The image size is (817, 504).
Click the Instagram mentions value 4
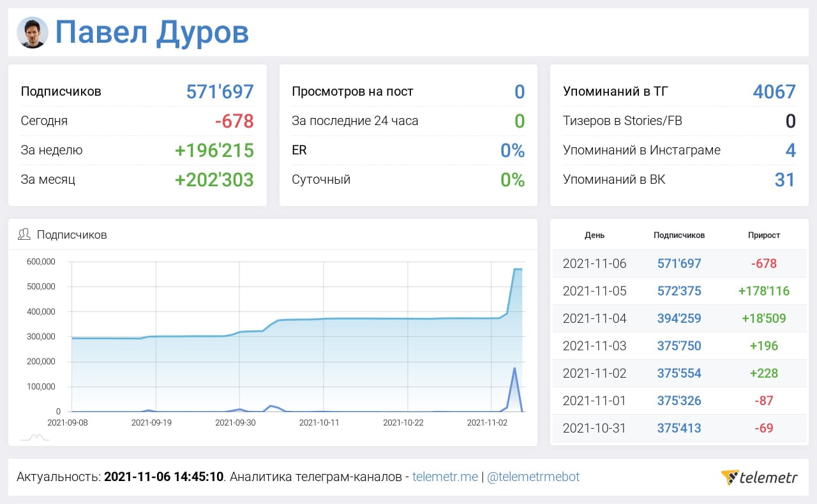coord(791,150)
